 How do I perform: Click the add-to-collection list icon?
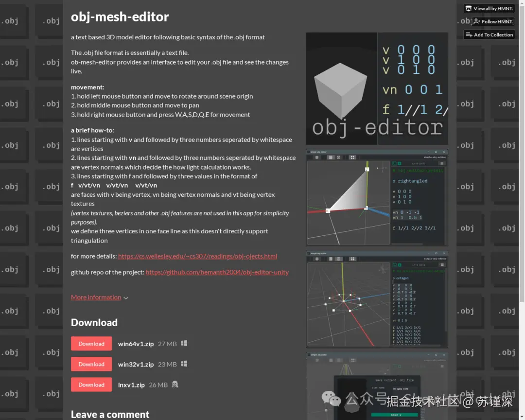pos(469,35)
